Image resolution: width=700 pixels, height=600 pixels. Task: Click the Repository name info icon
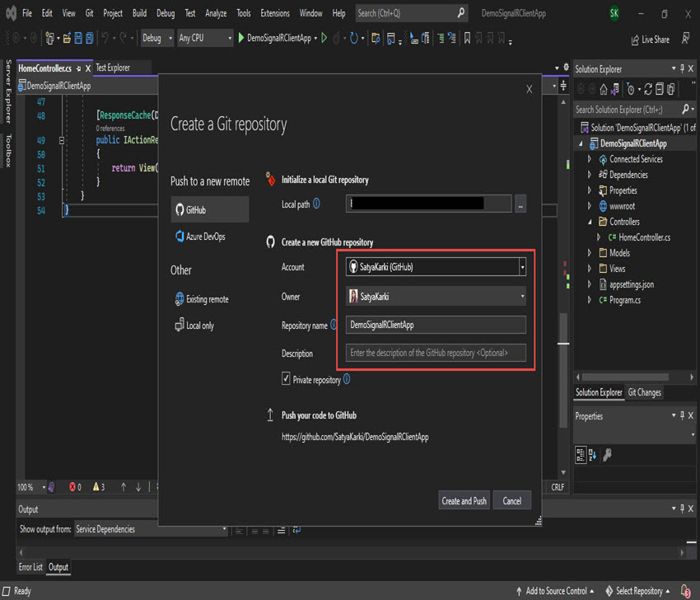(333, 325)
